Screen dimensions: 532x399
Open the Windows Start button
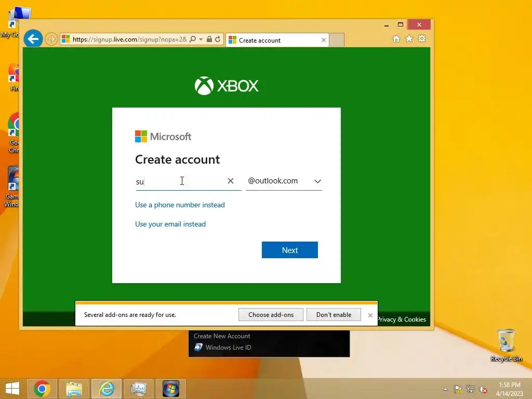click(x=12, y=389)
